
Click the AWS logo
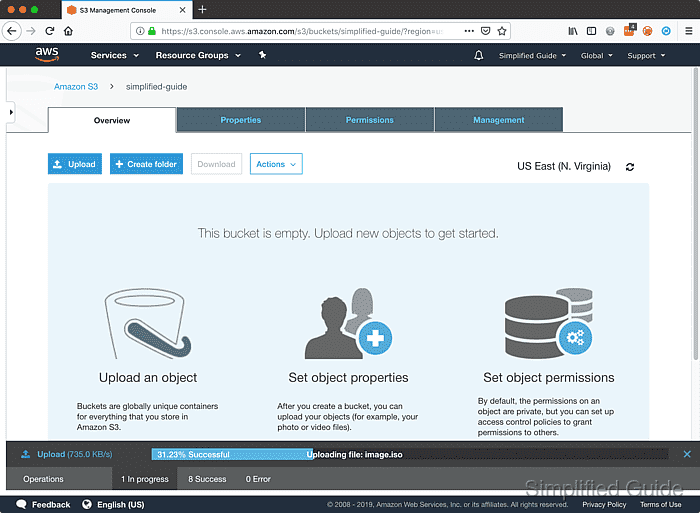(x=47, y=54)
